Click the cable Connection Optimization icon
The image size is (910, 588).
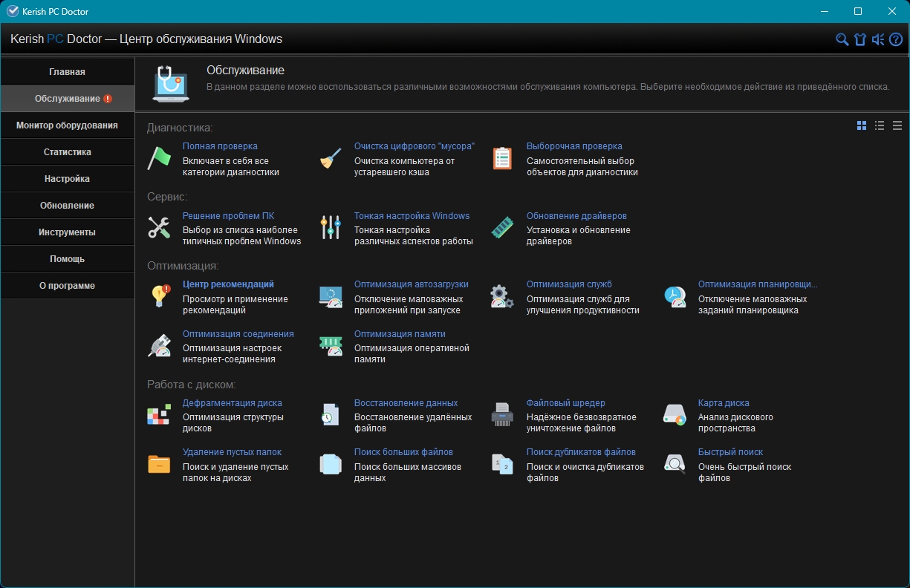coord(160,346)
